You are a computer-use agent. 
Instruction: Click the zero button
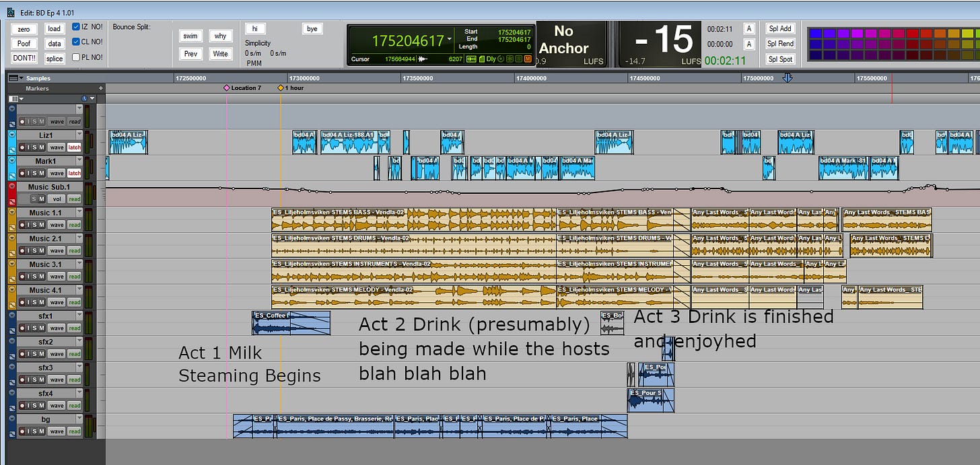(x=24, y=29)
